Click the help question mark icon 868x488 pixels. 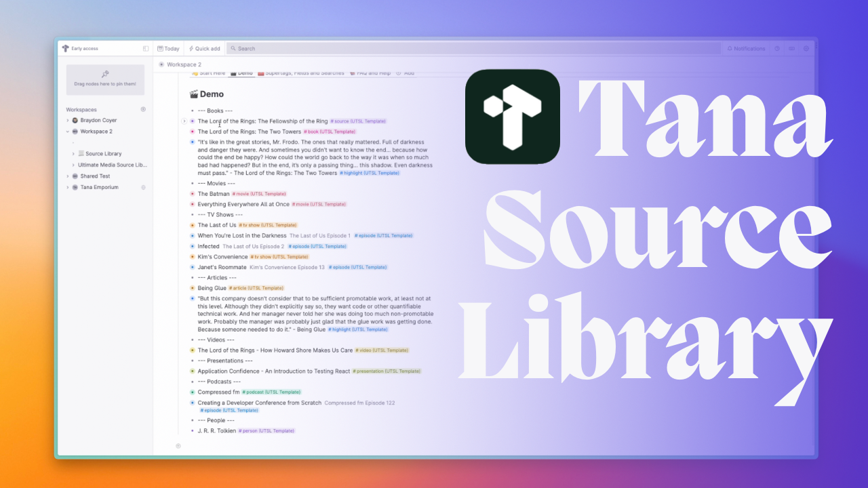pos(777,49)
